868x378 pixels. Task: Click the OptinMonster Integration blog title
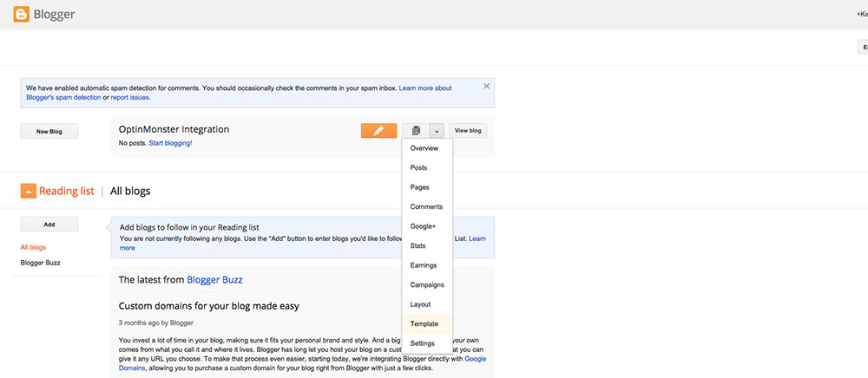pos(174,129)
